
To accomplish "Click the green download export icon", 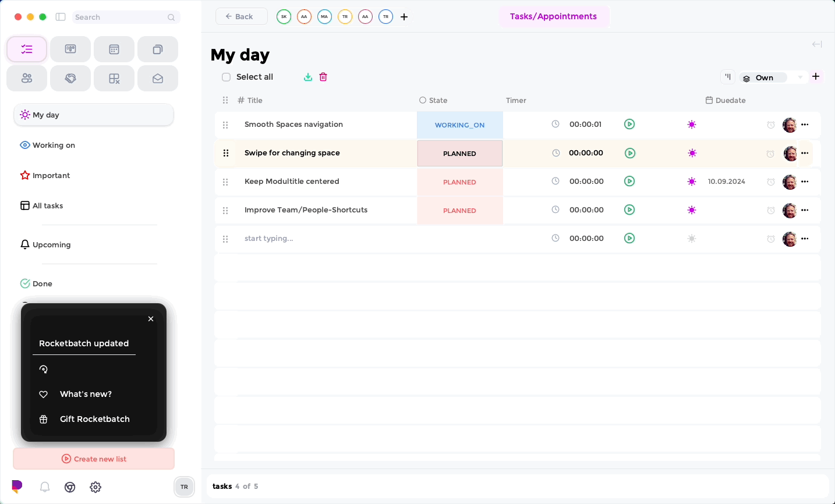I will [x=308, y=77].
